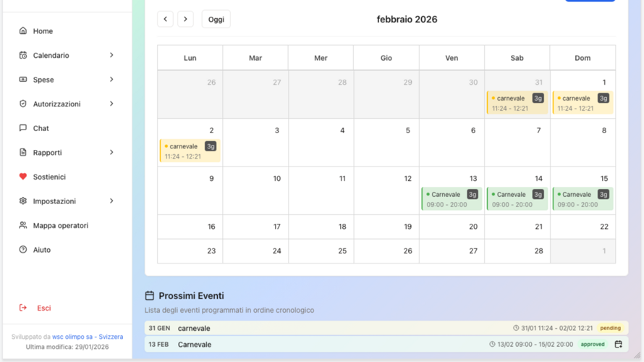Viewport: 644px width, 362px height.
Task: Open the Rapporti menu item
Action: point(48,153)
